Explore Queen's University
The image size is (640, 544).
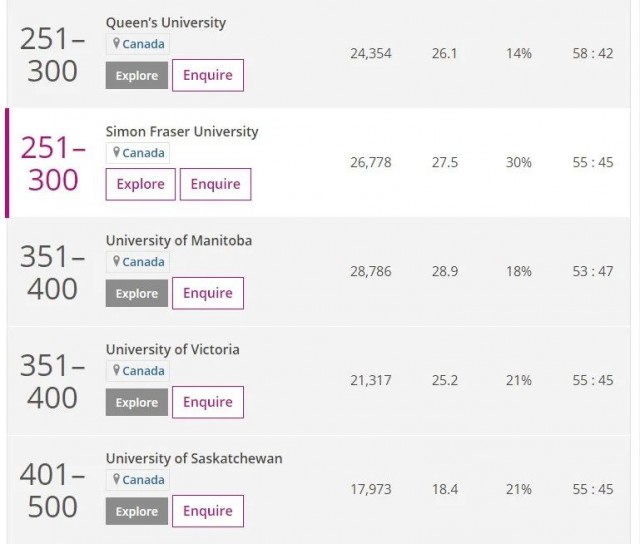click(137, 75)
